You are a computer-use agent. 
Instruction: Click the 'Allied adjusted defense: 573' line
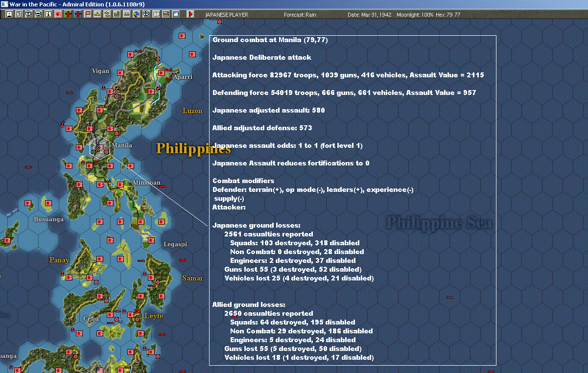click(262, 128)
